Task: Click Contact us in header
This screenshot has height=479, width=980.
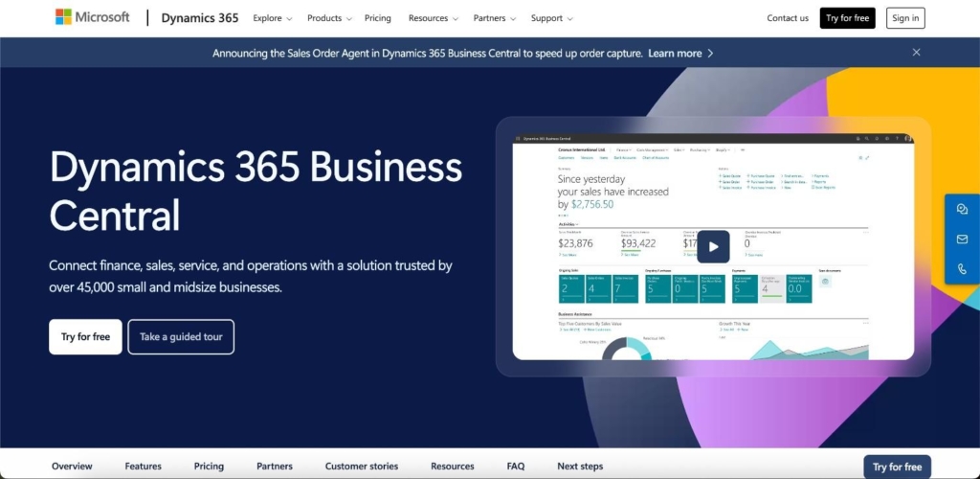Action: click(x=788, y=18)
